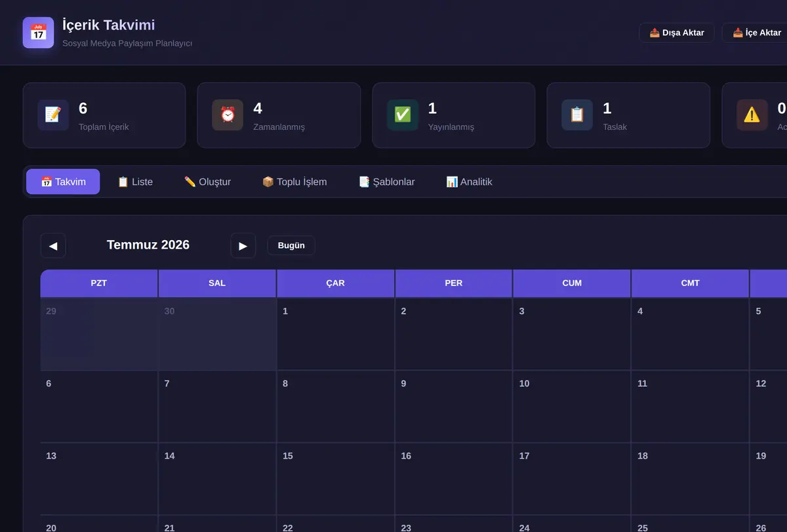Image resolution: width=787 pixels, height=532 pixels.
Task: Click the warning triangle icon in stats row
Action: pyautogui.click(x=752, y=115)
